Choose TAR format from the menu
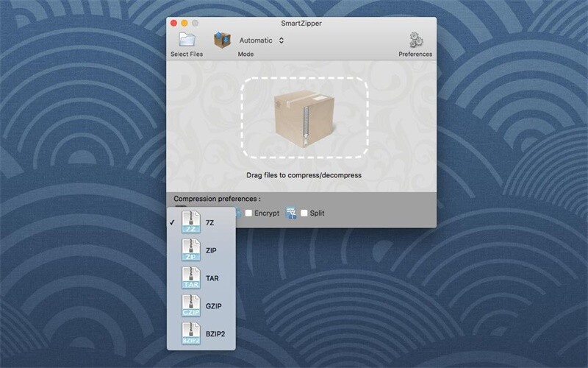 [201, 278]
